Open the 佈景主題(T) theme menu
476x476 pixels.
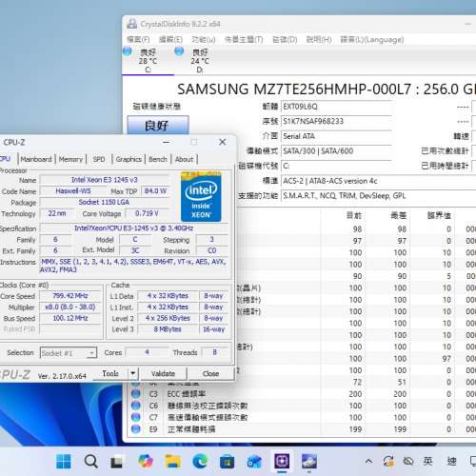click(244, 40)
